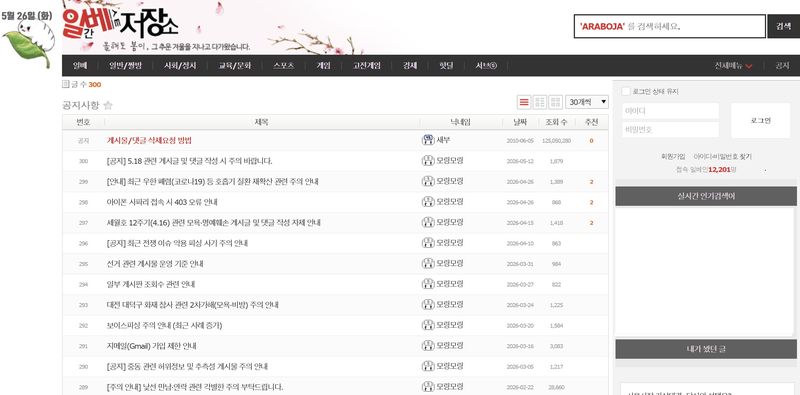
Task: Open the 일부 게시판 조회수 관련 안내 post
Action: [151, 284]
